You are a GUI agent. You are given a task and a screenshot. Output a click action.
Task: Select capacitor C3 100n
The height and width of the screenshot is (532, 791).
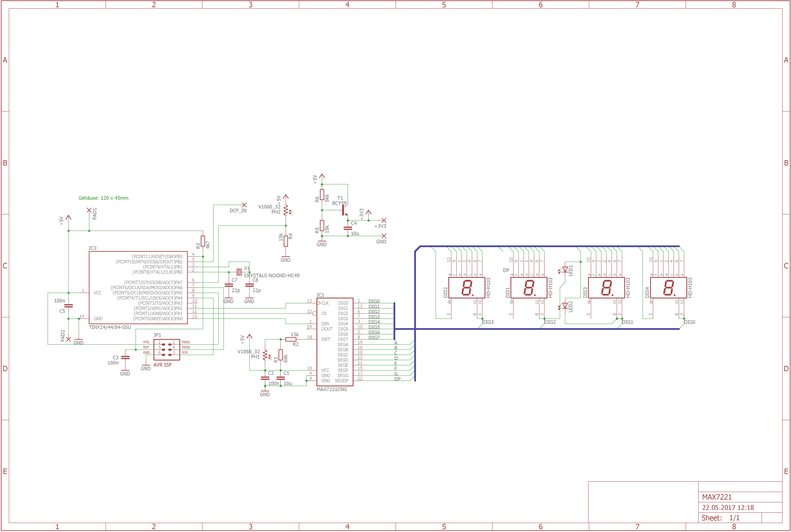click(x=125, y=358)
